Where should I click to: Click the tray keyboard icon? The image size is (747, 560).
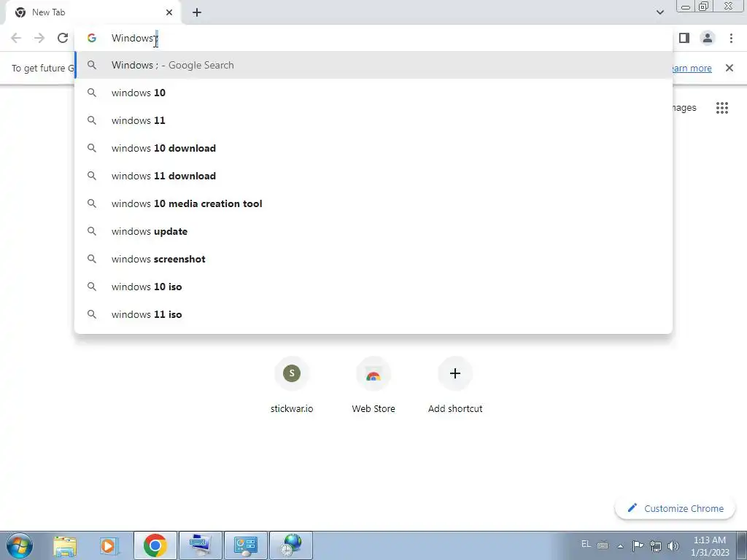[603, 545]
